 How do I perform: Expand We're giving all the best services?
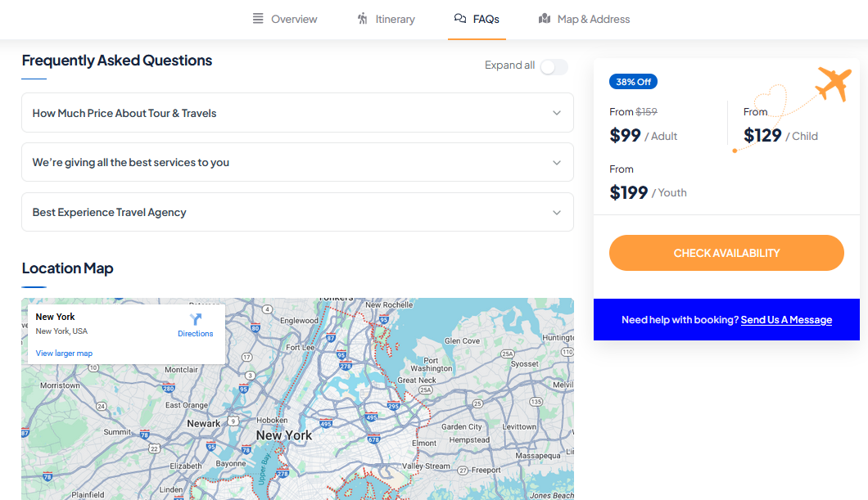click(297, 162)
